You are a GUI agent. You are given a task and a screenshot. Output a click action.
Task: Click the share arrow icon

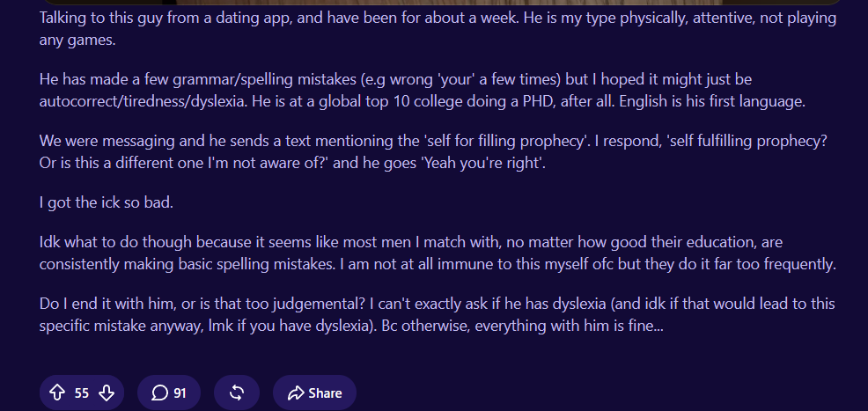pos(296,393)
